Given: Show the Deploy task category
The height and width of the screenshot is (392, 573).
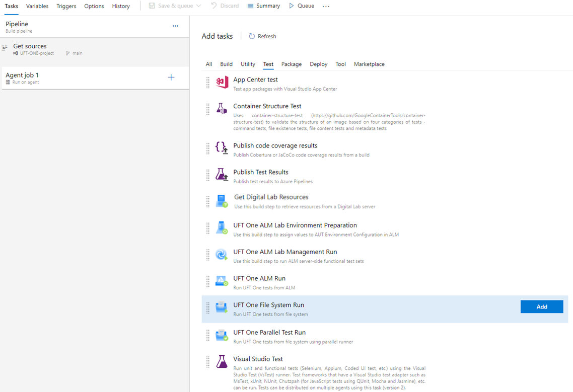Looking at the screenshot, I should (318, 64).
